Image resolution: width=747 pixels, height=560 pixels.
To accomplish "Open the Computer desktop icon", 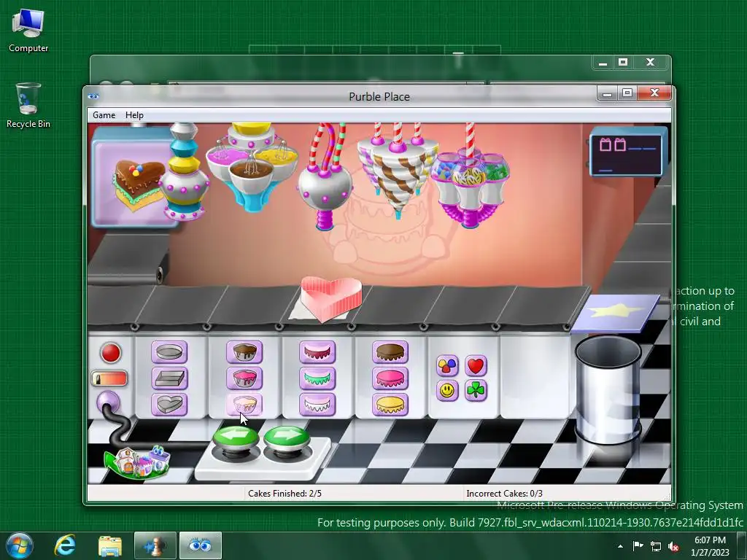I will [x=28, y=31].
